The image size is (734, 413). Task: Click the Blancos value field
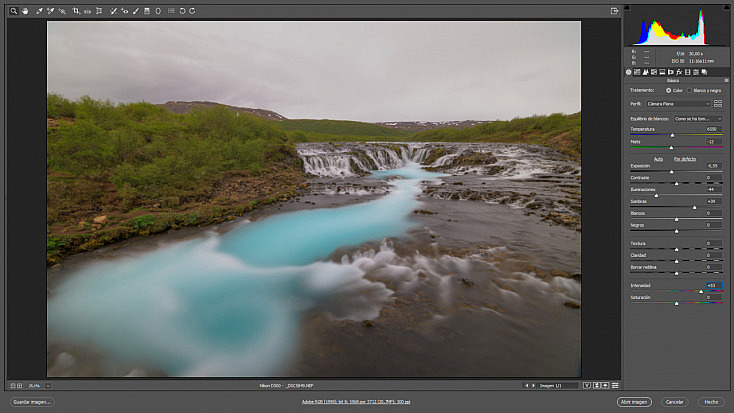pos(713,213)
